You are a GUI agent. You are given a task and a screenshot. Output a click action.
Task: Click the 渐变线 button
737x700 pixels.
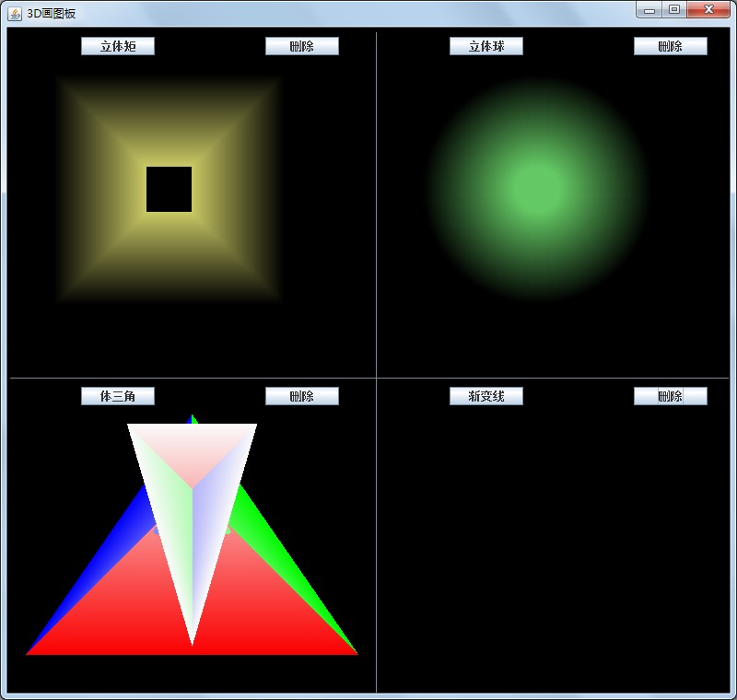click(486, 396)
